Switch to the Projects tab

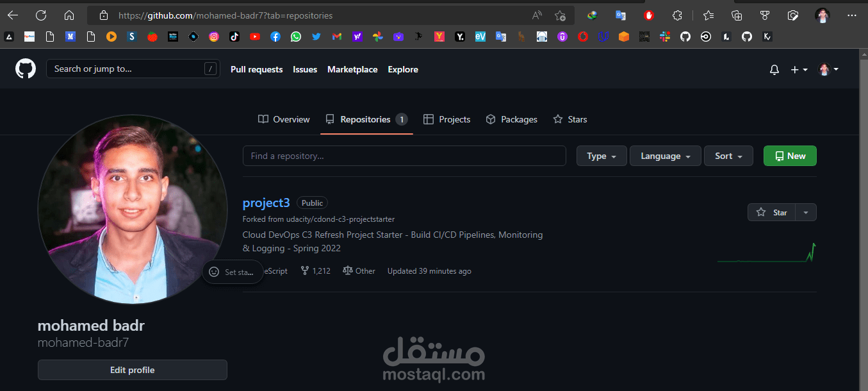(447, 119)
